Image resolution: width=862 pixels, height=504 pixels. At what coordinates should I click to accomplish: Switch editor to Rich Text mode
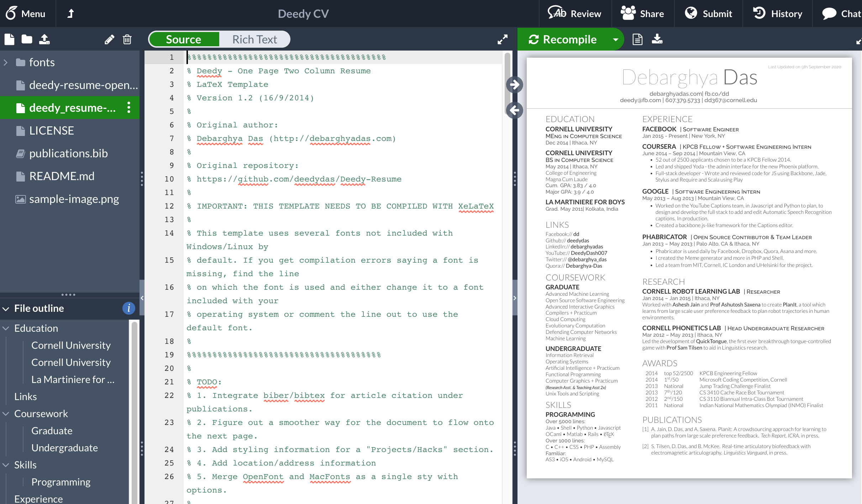coord(254,39)
